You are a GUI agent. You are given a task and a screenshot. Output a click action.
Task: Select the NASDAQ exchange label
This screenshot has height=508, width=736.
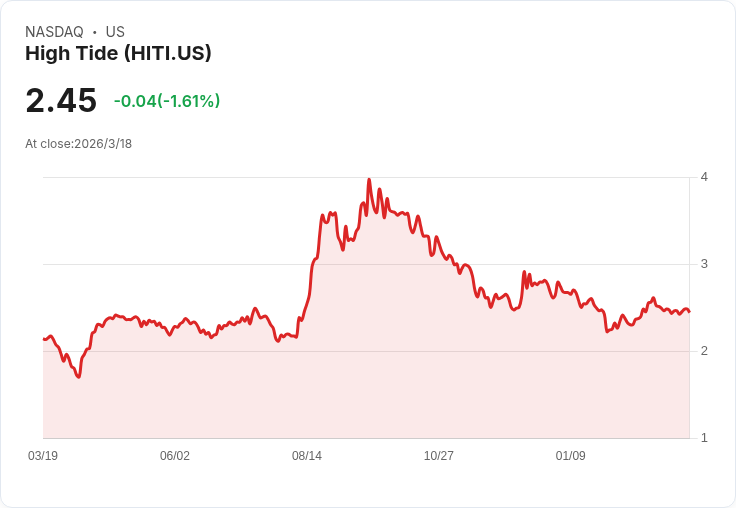tap(54, 32)
